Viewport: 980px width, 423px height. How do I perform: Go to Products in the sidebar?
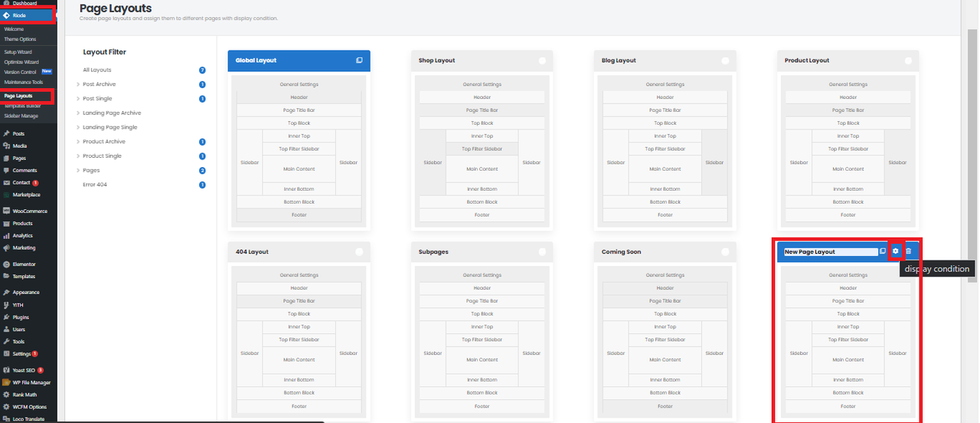[x=22, y=223]
